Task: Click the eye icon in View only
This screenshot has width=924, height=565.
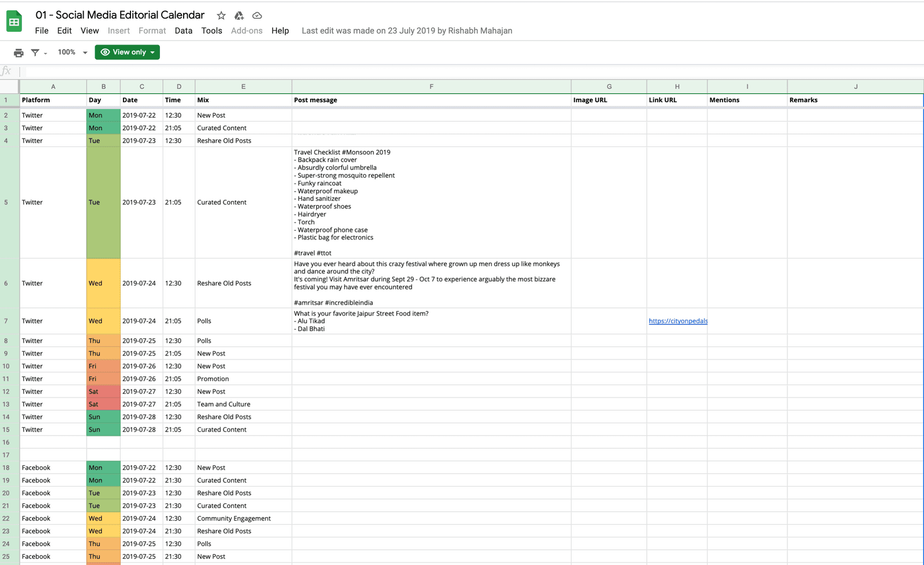Action: coord(105,52)
